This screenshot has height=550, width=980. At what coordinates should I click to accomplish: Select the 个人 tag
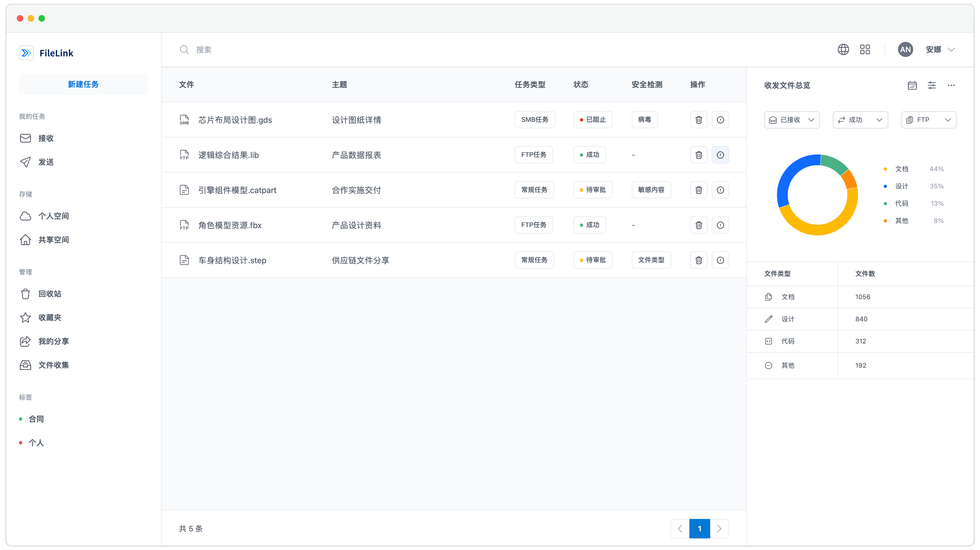32,443
